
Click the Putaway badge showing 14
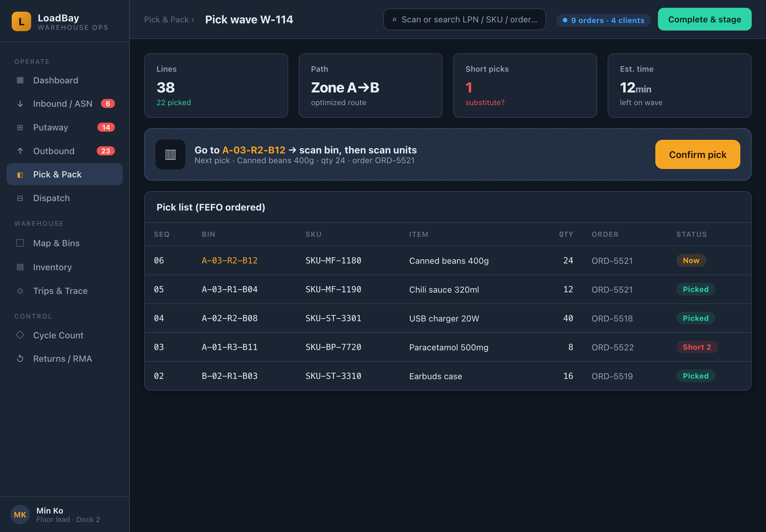(x=106, y=127)
